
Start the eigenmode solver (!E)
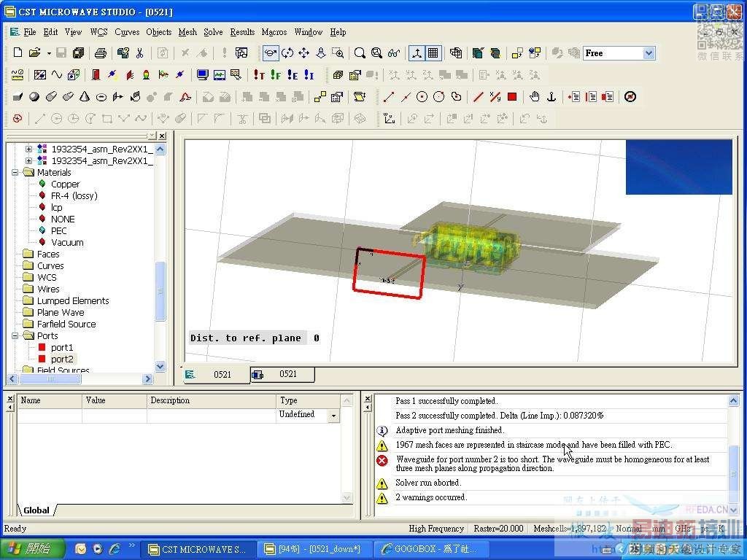[293, 75]
